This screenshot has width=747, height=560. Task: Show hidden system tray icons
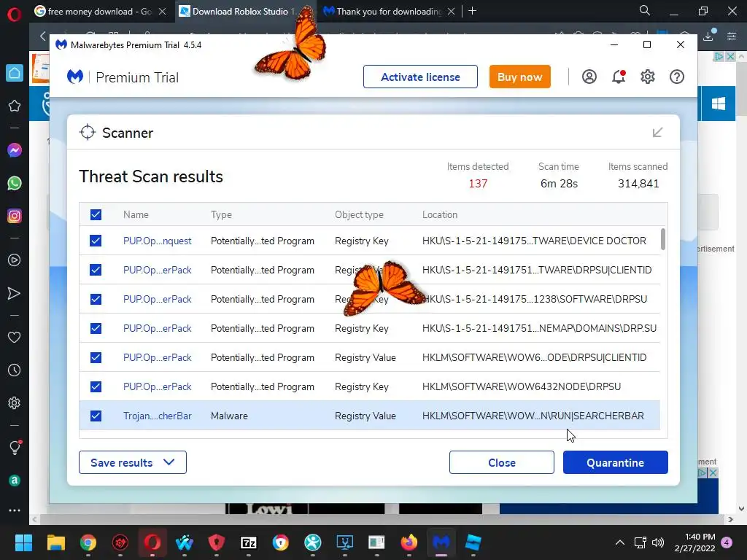click(620, 542)
